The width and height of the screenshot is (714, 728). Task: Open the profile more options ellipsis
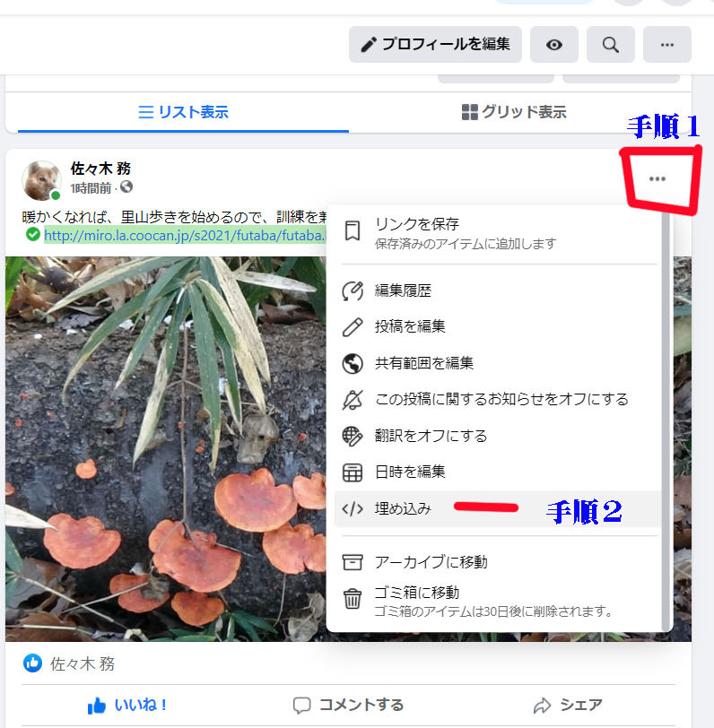[x=666, y=45]
